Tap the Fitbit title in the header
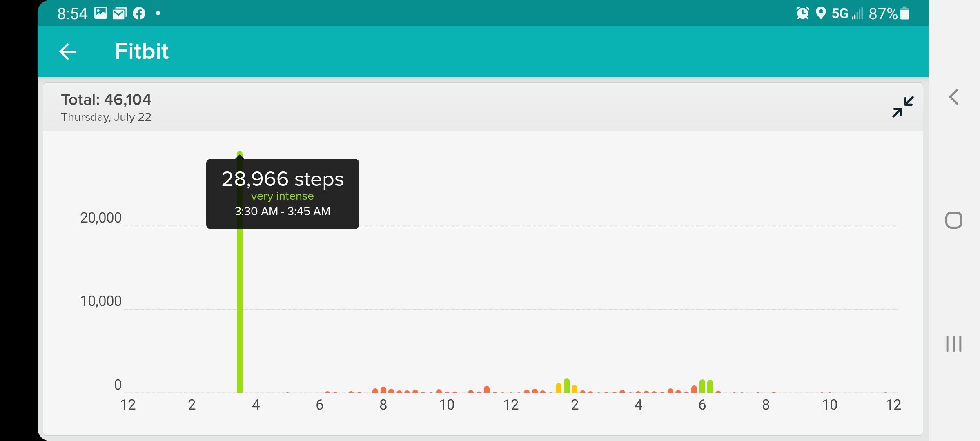Image resolution: width=980 pixels, height=441 pixels. point(142,51)
